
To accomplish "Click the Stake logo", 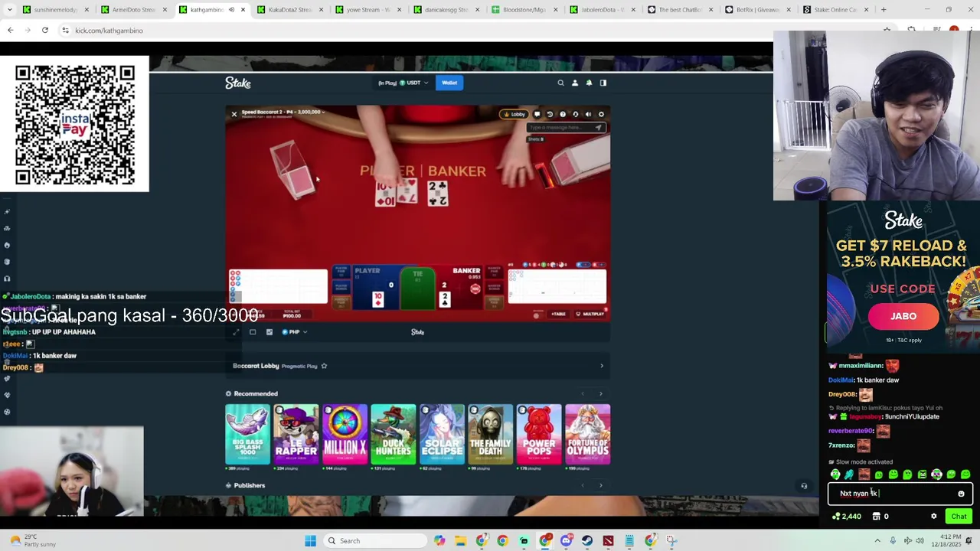I will (x=238, y=83).
